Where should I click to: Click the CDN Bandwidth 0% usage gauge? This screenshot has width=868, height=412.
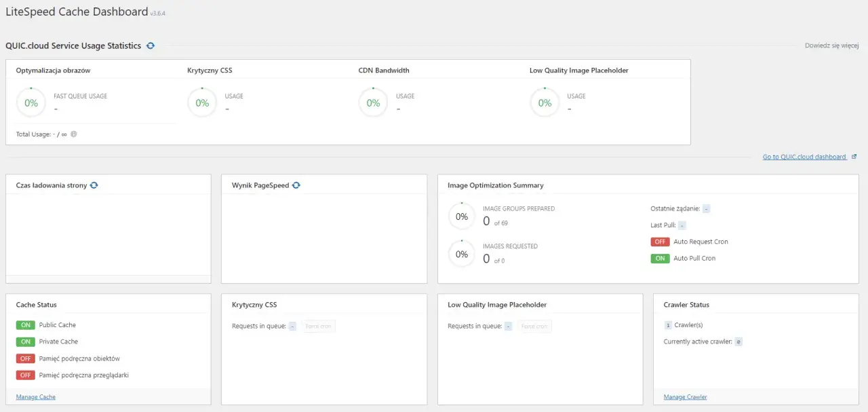coord(373,103)
